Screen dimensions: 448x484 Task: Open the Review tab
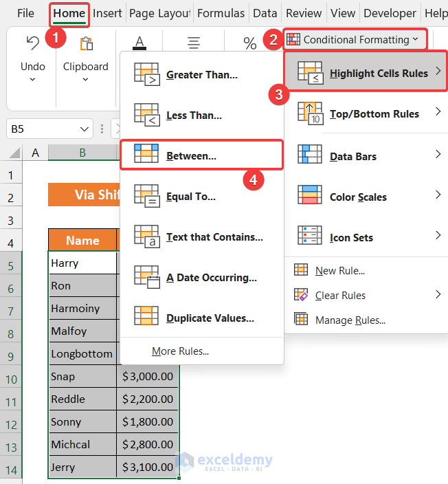pyautogui.click(x=304, y=13)
